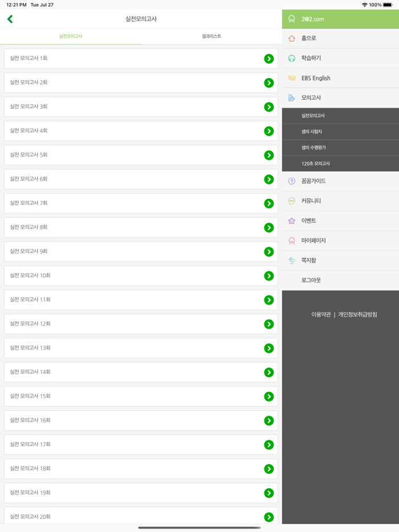Go to 홈으로 menu item

point(340,38)
